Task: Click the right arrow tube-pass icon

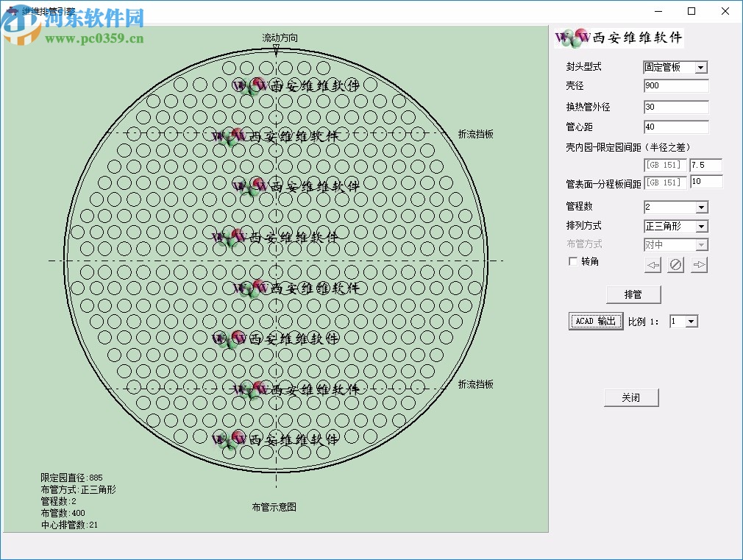Action: tap(698, 264)
